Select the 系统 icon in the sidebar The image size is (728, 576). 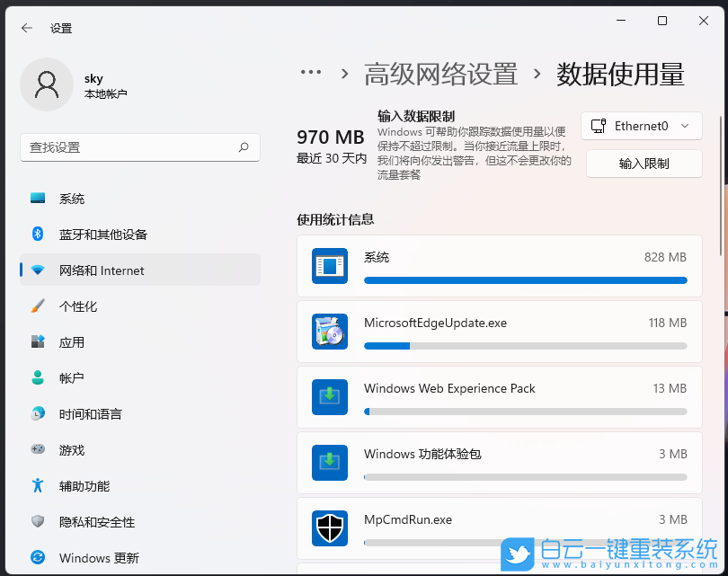[x=36, y=199]
